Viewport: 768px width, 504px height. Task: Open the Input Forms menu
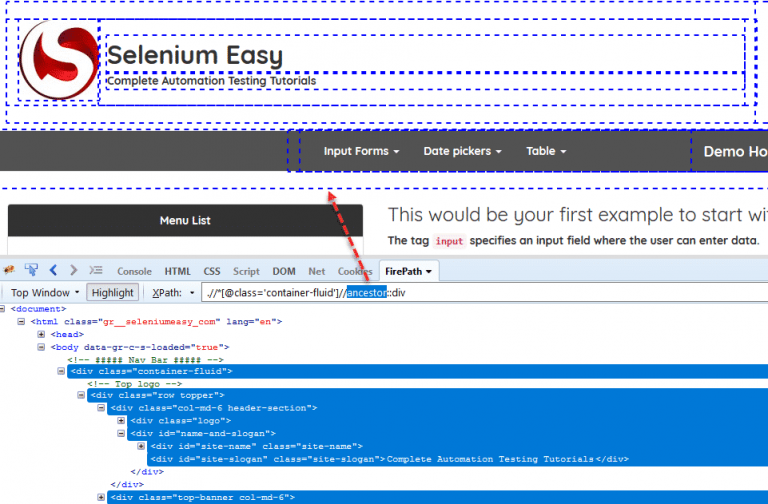pyautogui.click(x=361, y=151)
